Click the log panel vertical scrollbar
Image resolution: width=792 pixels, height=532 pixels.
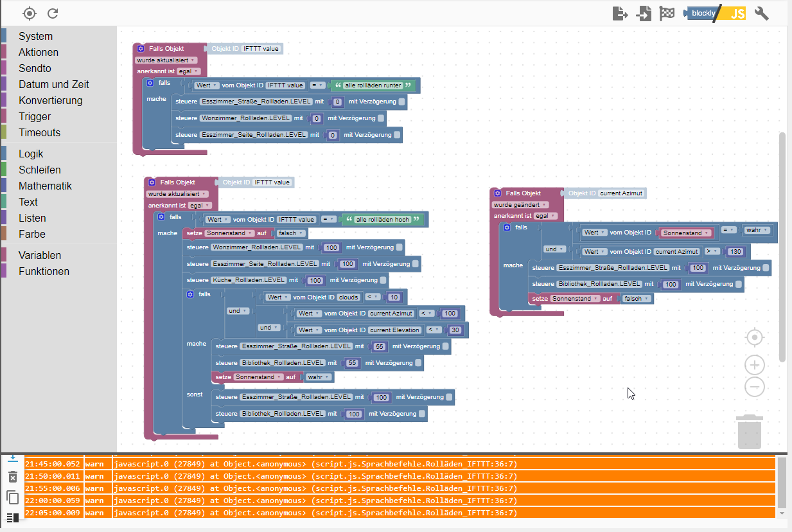tap(782, 482)
